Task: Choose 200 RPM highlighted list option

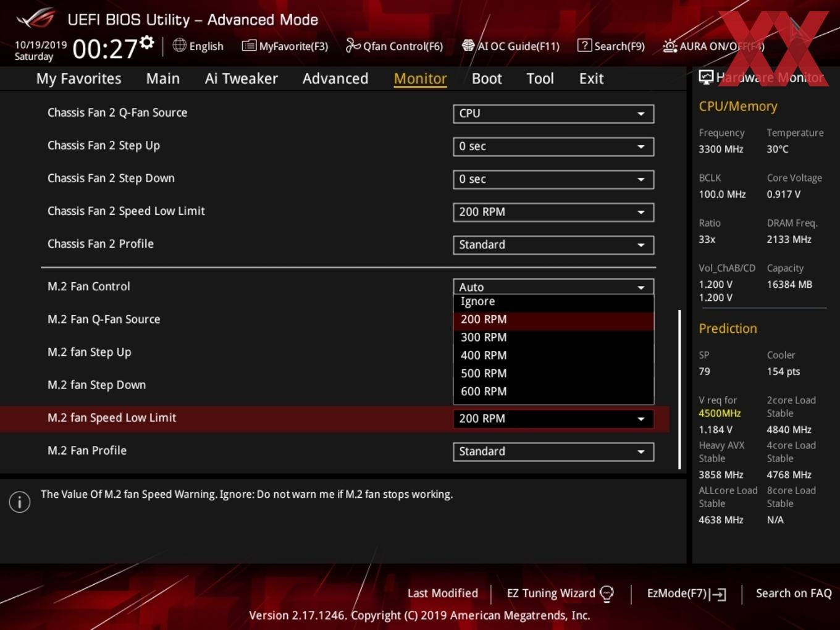Action: pos(553,319)
